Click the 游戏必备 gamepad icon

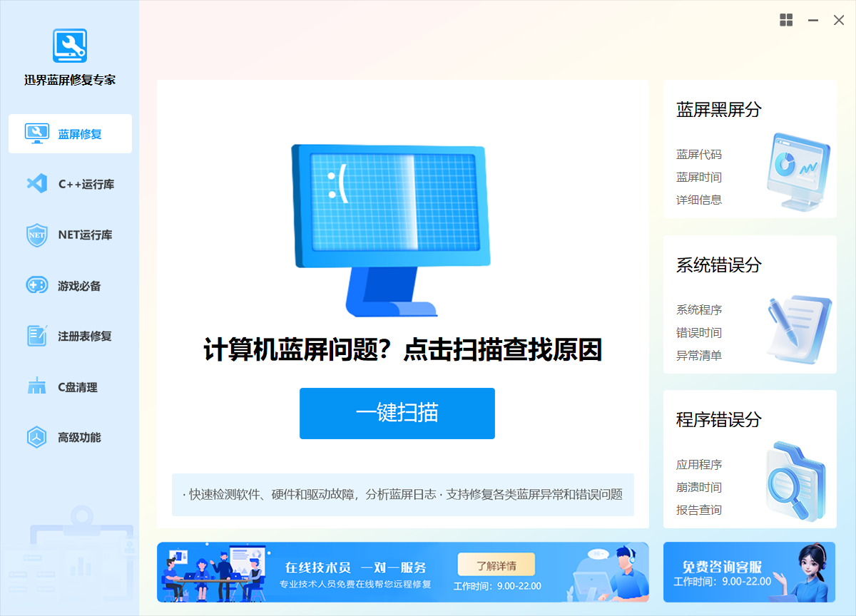tap(36, 286)
